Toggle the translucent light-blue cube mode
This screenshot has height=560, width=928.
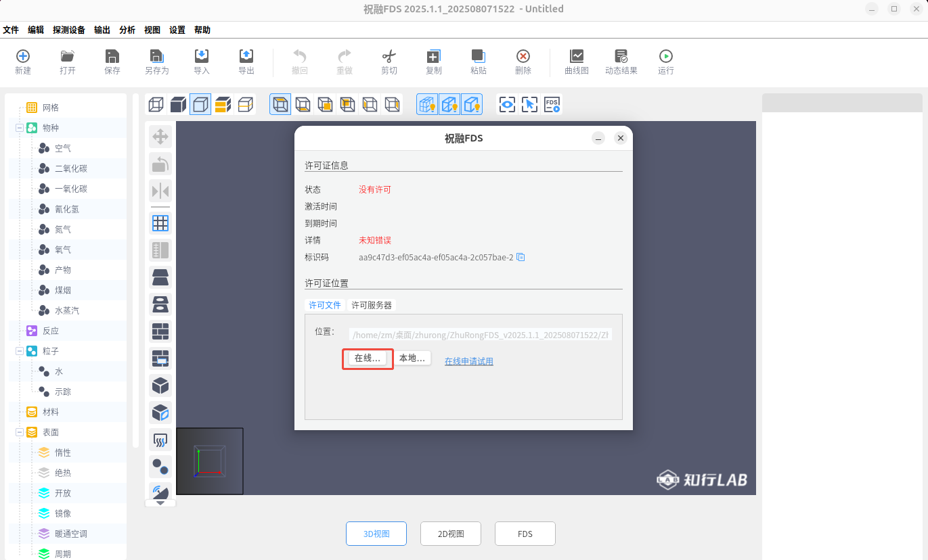(200, 104)
